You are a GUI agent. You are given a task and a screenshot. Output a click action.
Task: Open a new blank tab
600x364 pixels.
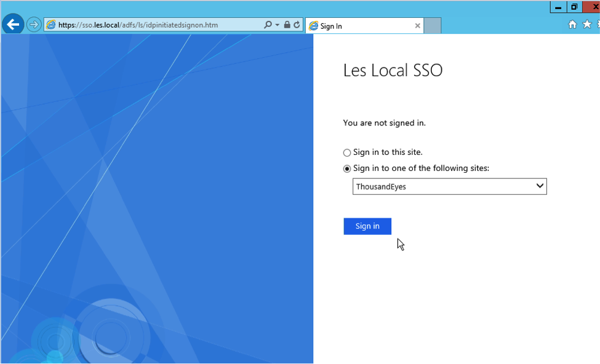pyautogui.click(x=433, y=26)
